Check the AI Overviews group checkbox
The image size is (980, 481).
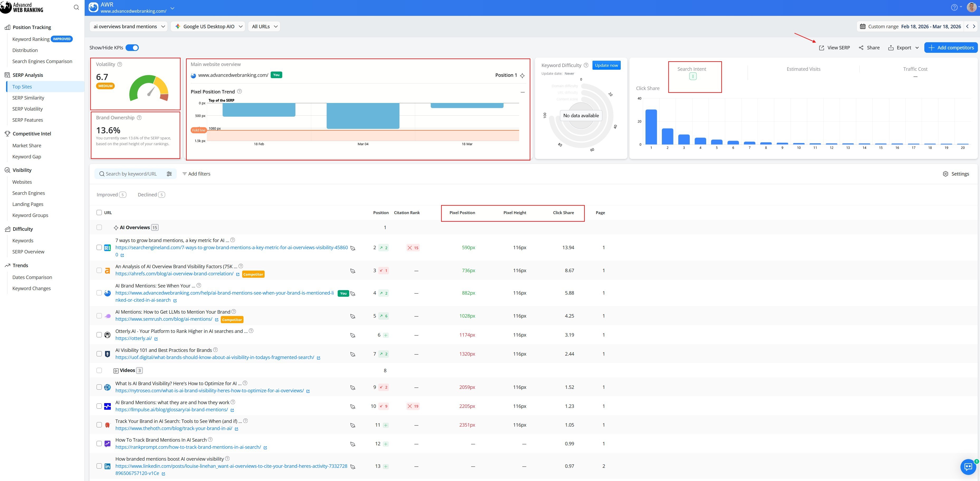[x=99, y=227]
